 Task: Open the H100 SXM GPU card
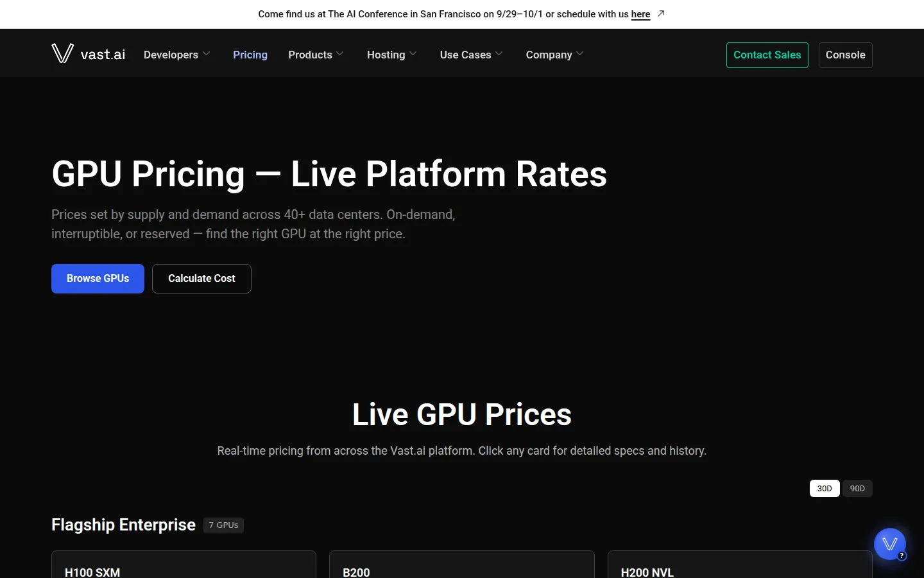(x=184, y=565)
